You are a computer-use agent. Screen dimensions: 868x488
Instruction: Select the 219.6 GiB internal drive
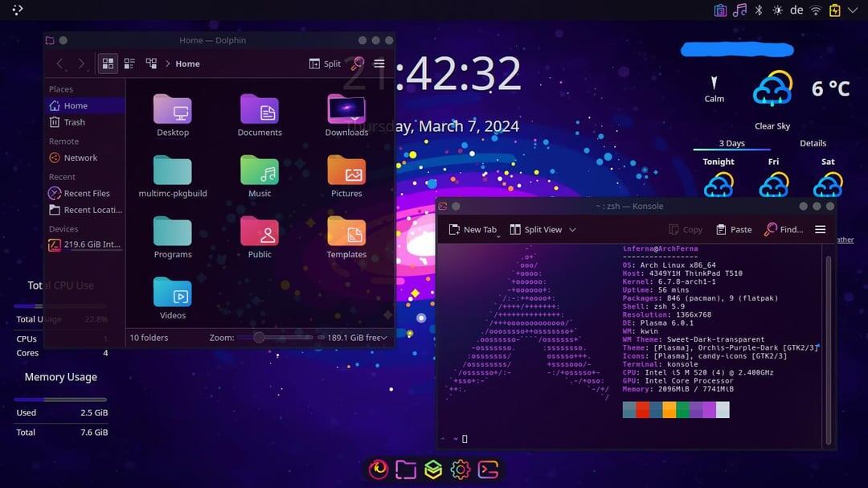85,244
